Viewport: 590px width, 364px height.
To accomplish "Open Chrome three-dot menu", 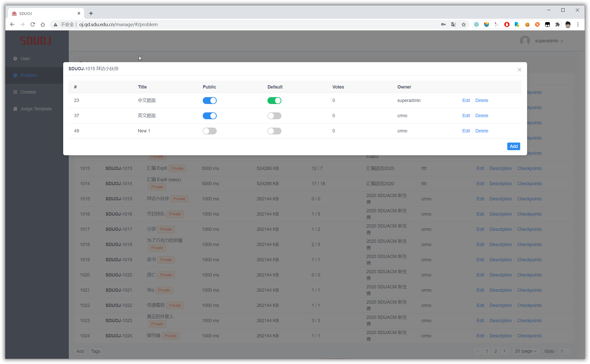I will 578,24.
